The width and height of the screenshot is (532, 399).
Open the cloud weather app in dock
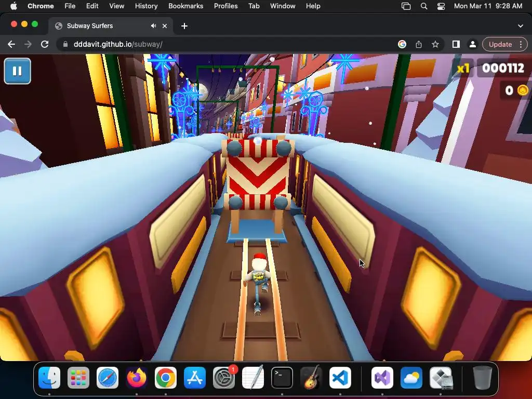point(411,378)
